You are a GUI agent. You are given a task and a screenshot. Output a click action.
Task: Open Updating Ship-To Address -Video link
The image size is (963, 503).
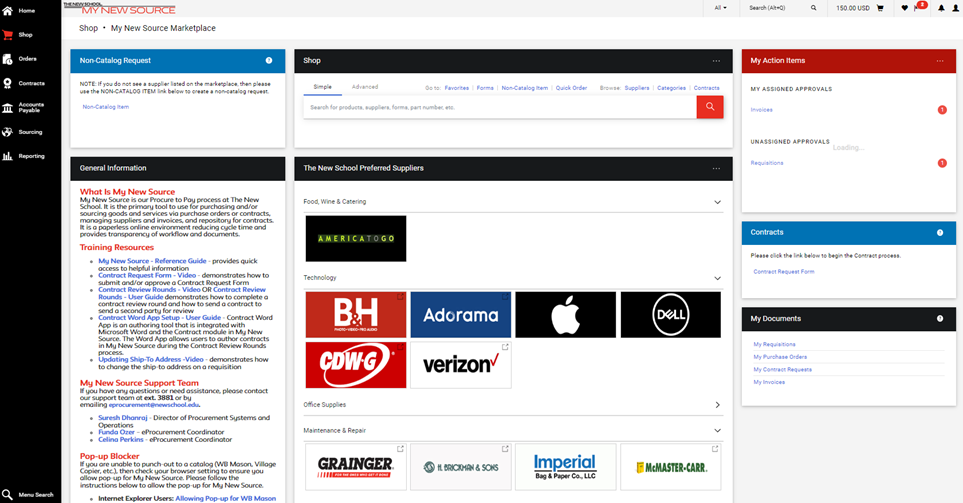(150, 359)
